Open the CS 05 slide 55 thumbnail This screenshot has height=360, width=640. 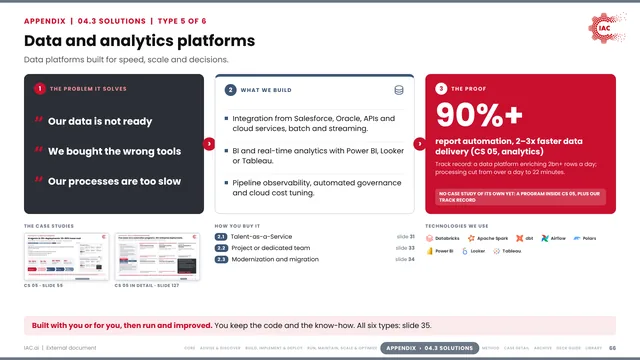click(67, 257)
